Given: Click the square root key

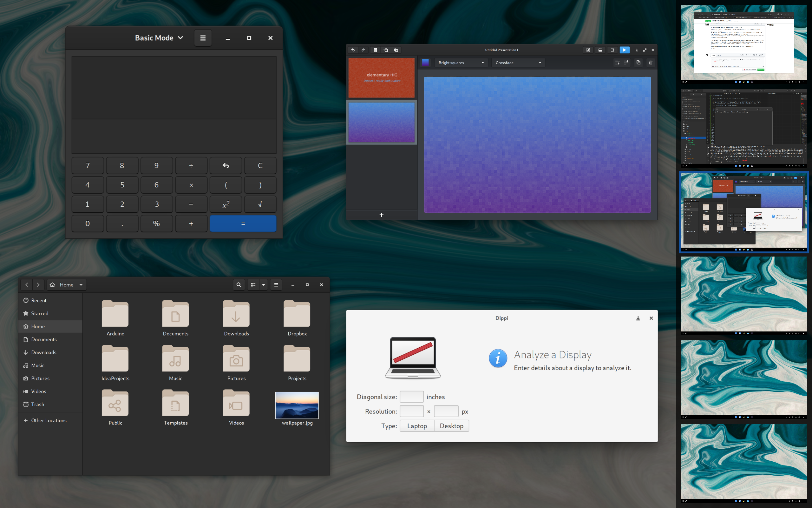Looking at the screenshot, I should tap(260, 204).
